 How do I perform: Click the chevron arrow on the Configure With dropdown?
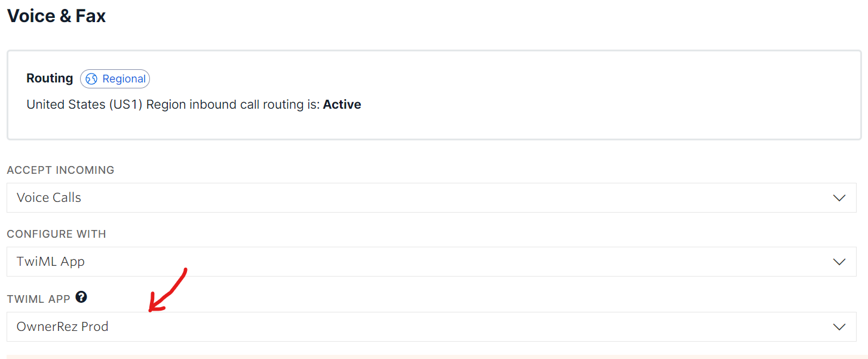coord(839,262)
